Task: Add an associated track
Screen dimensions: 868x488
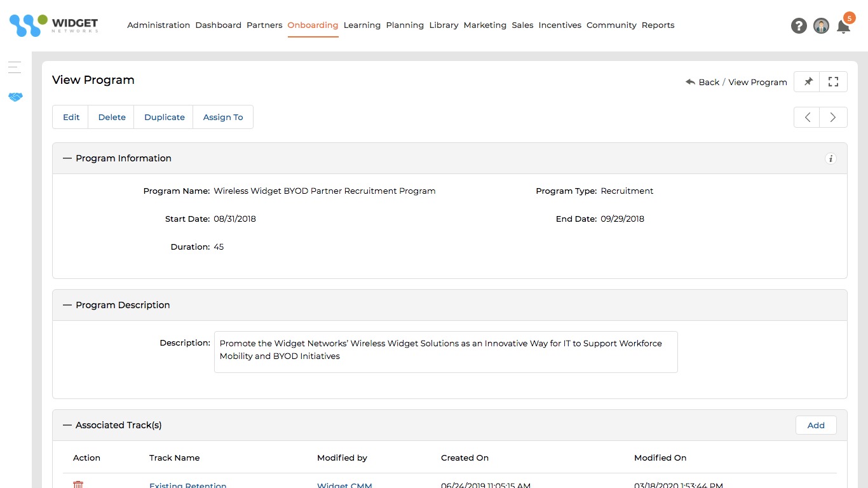Action: click(x=816, y=426)
